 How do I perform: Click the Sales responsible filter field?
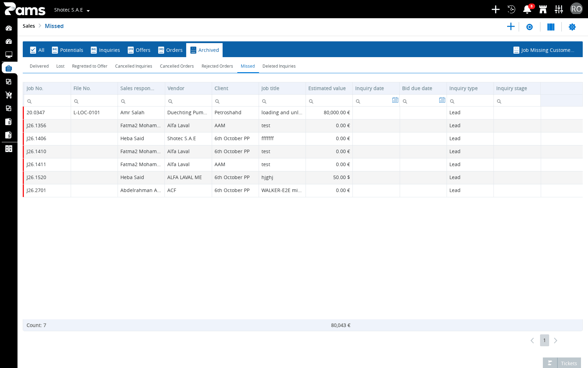141,101
